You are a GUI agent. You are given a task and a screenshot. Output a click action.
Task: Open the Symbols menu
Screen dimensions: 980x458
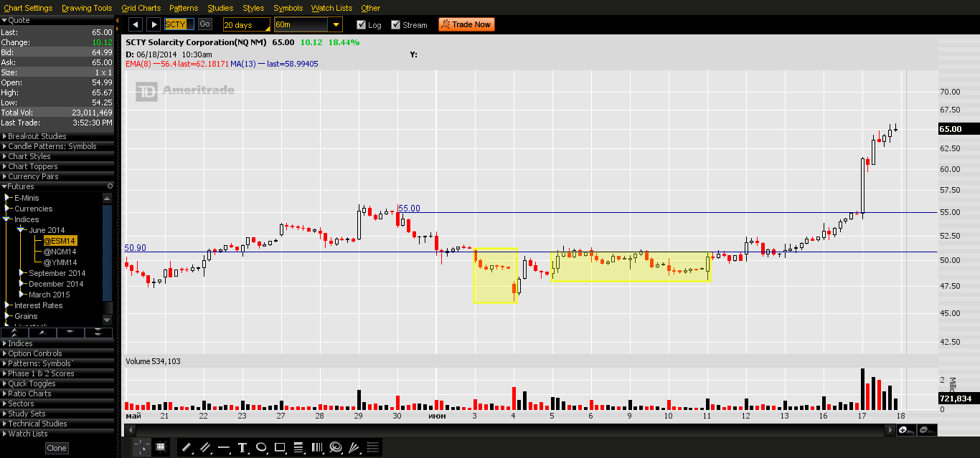point(288,8)
